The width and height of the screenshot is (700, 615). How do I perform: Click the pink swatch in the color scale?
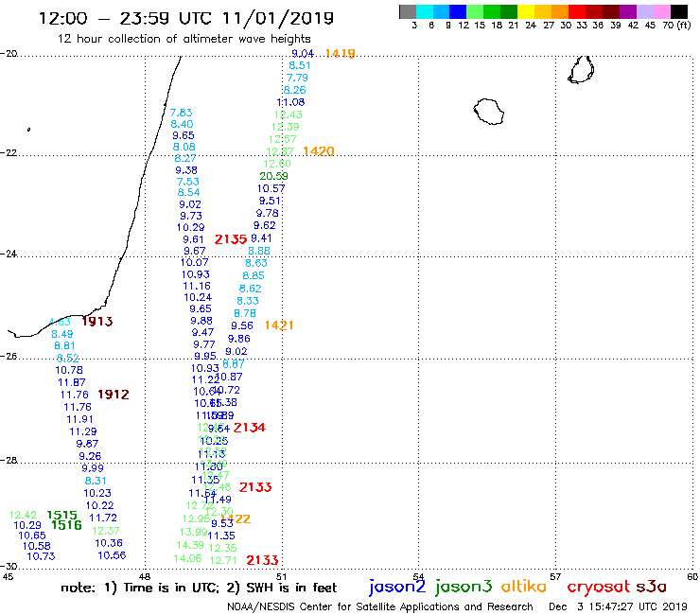coord(661,11)
